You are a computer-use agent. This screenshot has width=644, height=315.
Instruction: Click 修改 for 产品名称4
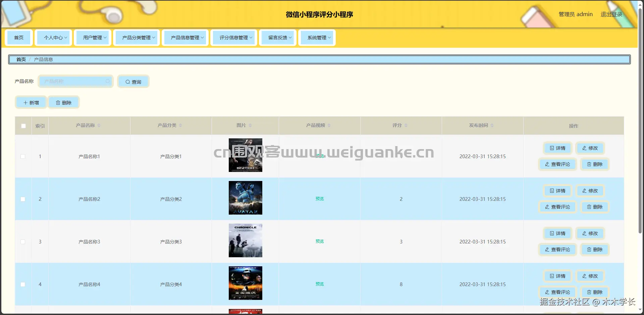click(590, 276)
